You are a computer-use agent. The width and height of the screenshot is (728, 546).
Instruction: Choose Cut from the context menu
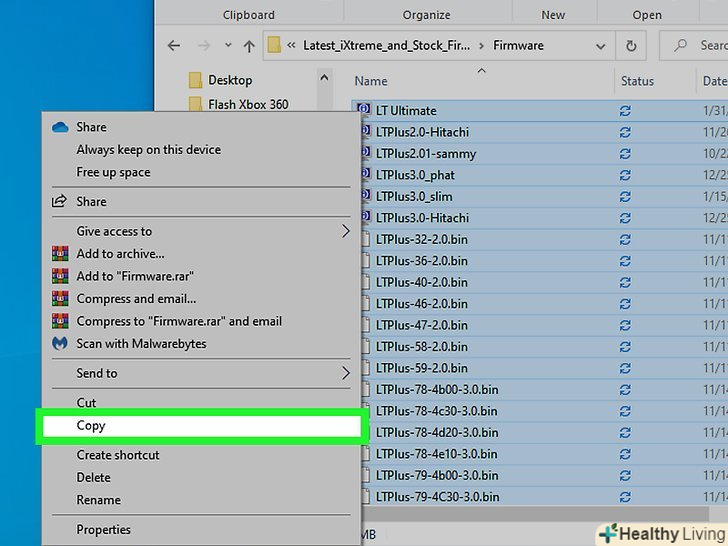point(87,403)
